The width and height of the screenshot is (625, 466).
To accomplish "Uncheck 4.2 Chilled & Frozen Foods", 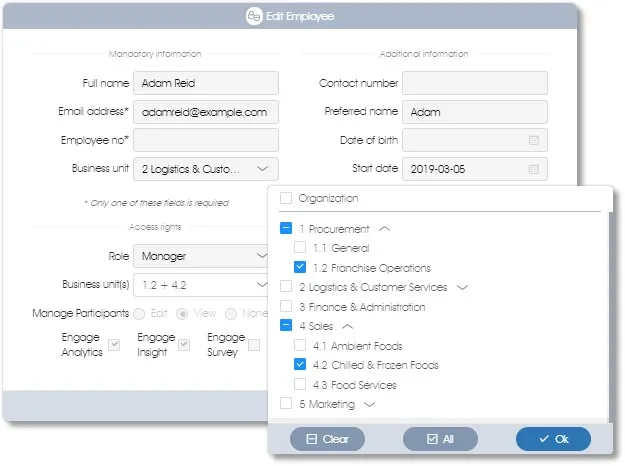I will pyautogui.click(x=300, y=365).
